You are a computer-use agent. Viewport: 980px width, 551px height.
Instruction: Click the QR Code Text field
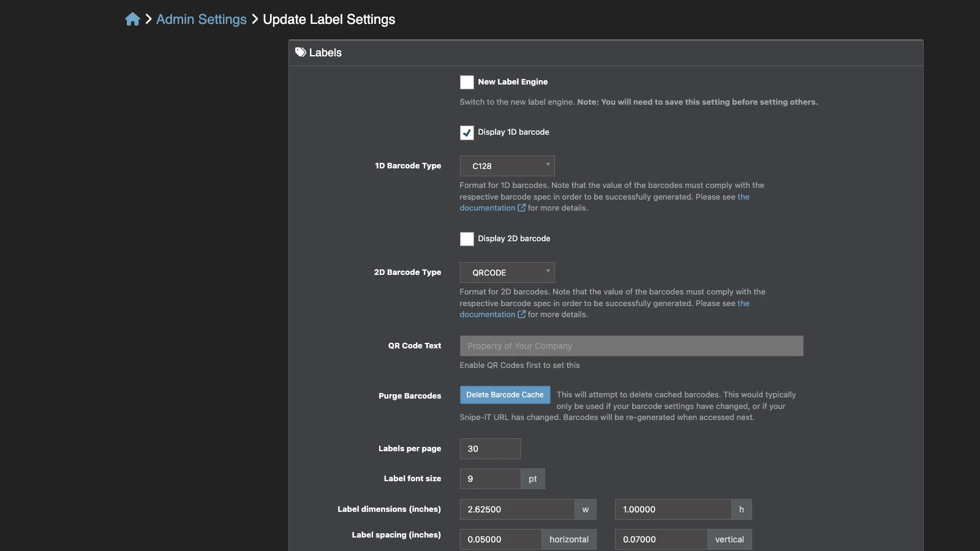pyautogui.click(x=631, y=346)
